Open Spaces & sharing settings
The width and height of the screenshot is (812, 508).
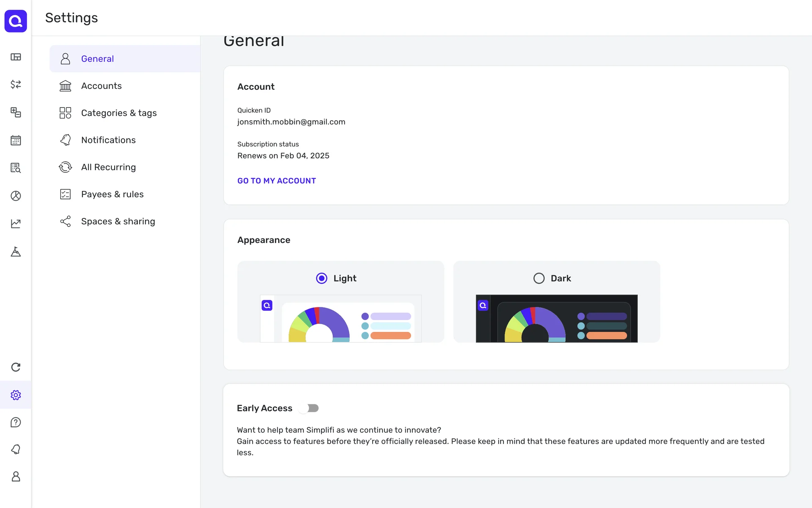click(118, 221)
